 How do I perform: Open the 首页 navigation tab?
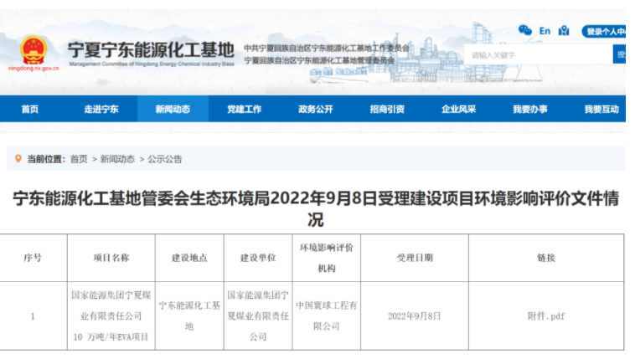[30, 109]
